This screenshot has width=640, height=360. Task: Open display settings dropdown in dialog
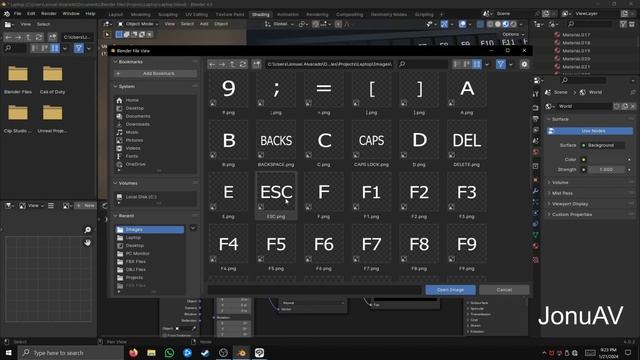coord(487,64)
